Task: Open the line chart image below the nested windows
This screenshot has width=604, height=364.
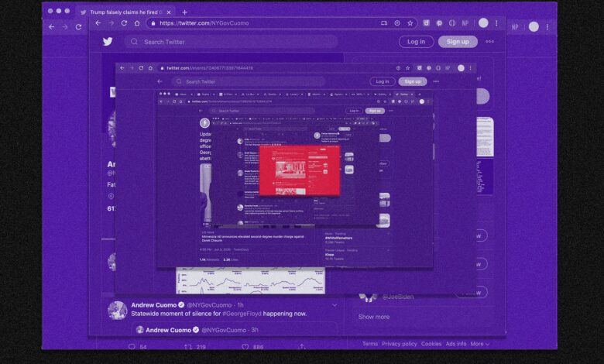Action: [x=250, y=280]
